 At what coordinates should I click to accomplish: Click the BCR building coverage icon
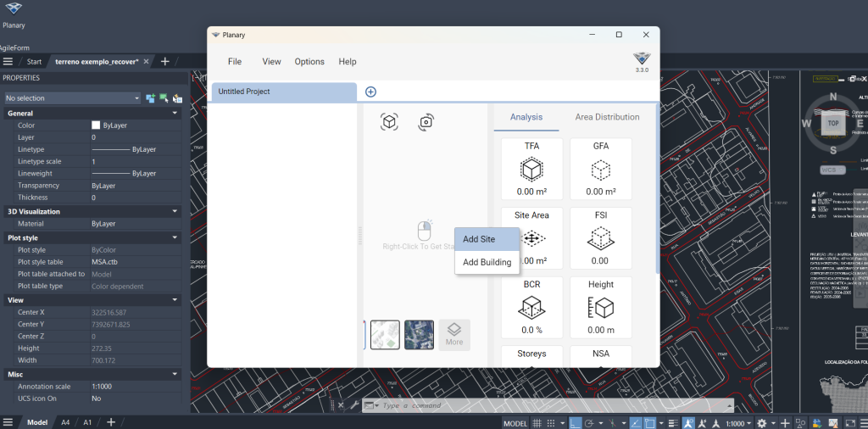coord(531,308)
